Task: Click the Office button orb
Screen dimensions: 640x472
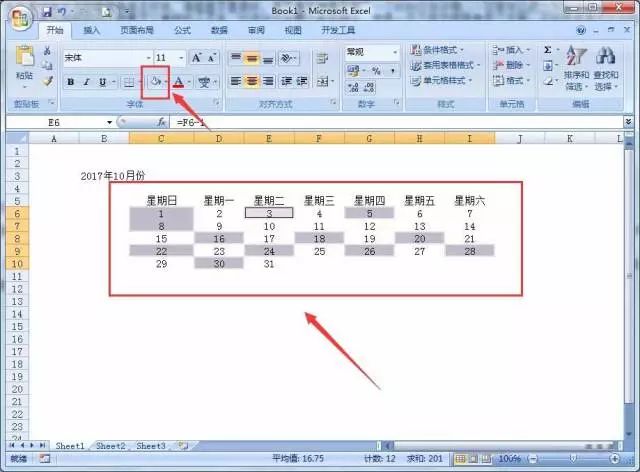Action: click(20, 18)
